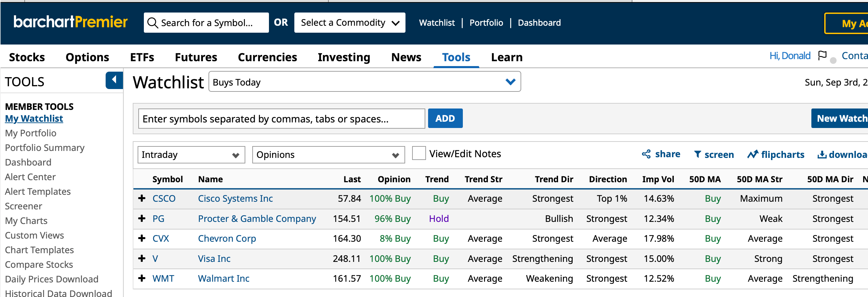868x297 pixels.
Task: Open the CSCO symbol link
Action: [164, 198]
